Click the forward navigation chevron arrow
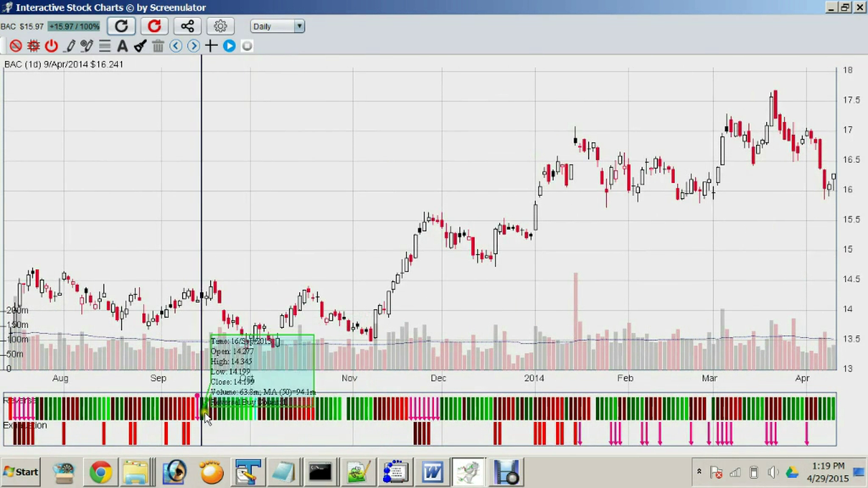This screenshot has height=488, width=868. [193, 45]
